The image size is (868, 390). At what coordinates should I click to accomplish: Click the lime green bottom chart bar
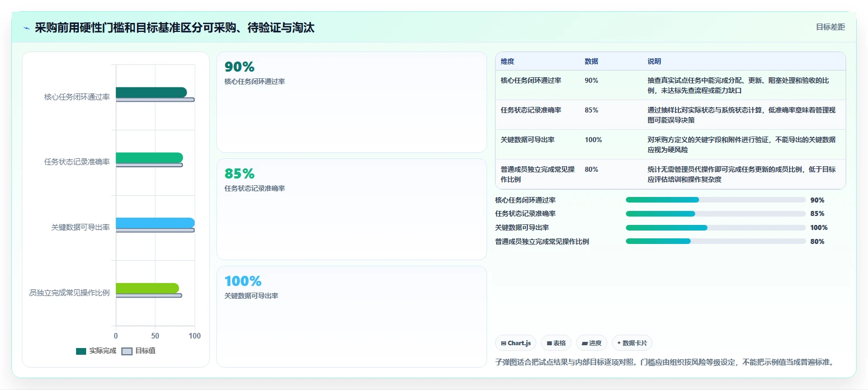147,288
